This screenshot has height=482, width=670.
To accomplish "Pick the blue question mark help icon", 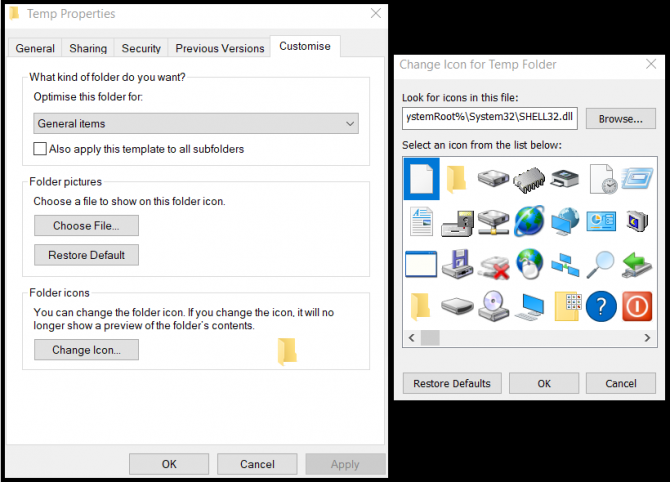I will 601,306.
